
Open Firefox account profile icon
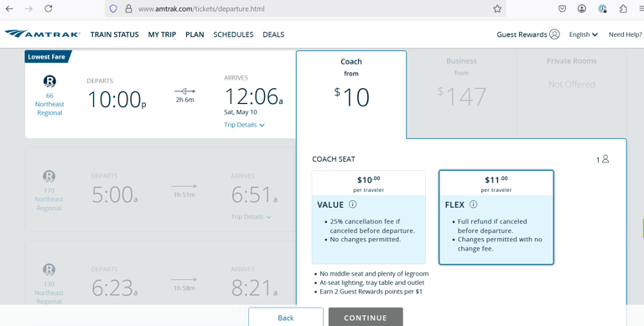point(582,8)
